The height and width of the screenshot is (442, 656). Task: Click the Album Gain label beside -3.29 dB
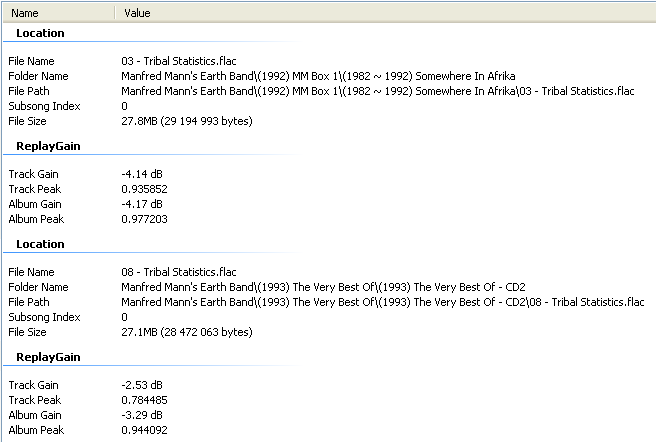[35, 415]
